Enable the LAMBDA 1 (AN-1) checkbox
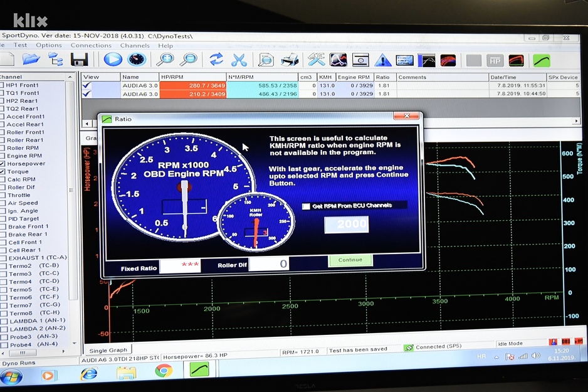 (x=4, y=321)
